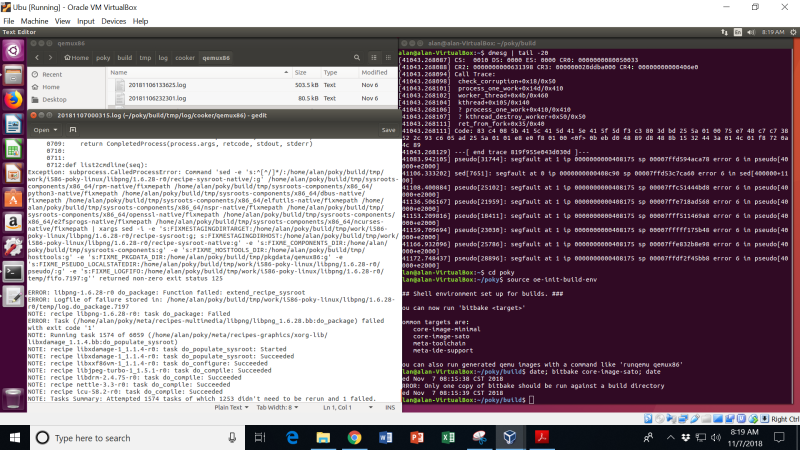
Task: Open Excel from the Windows taskbar
Action: [x=448, y=437]
